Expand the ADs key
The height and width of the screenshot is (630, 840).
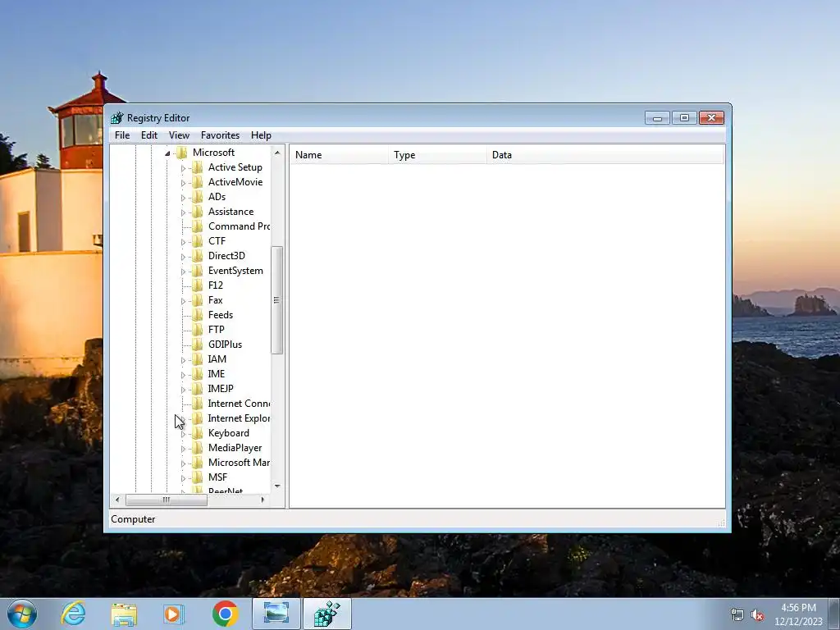[x=183, y=198]
